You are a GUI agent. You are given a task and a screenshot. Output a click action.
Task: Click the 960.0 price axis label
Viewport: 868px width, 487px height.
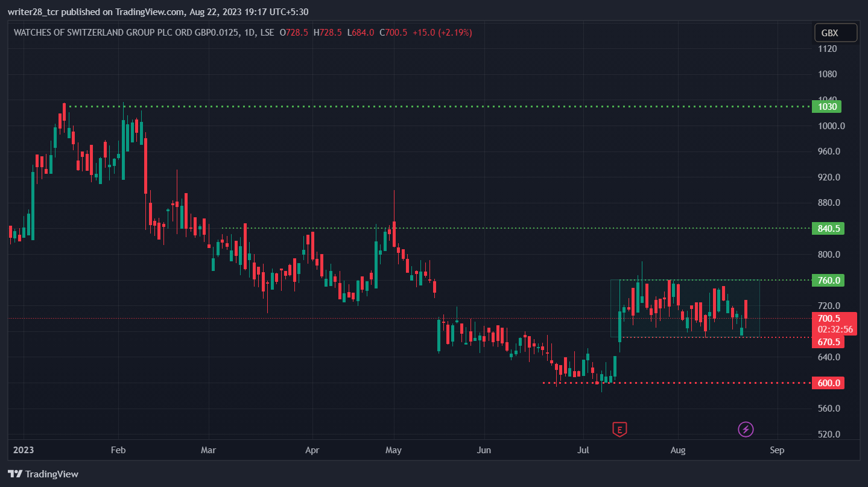[829, 151]
